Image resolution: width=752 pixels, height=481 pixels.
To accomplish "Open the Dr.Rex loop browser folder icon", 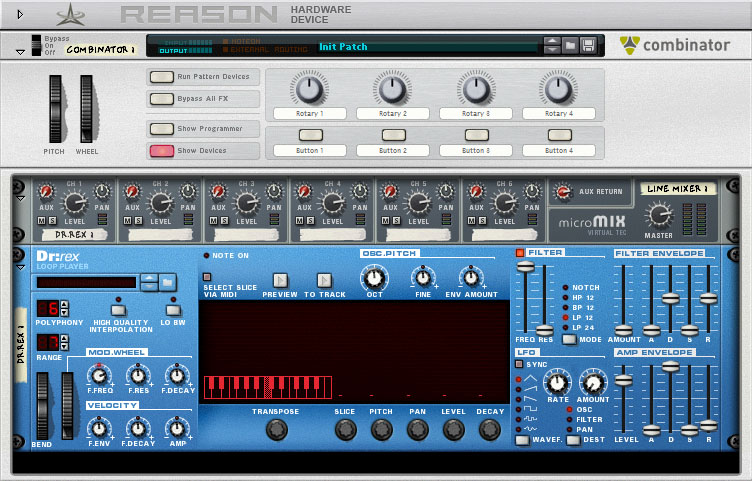I will [168, 282].
